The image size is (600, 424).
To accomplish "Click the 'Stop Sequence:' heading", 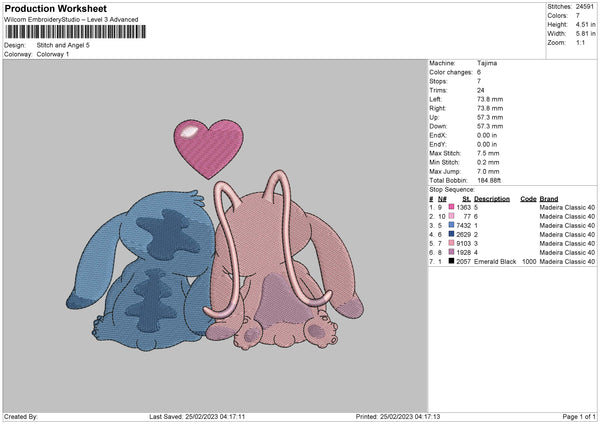I will (452, 189).
